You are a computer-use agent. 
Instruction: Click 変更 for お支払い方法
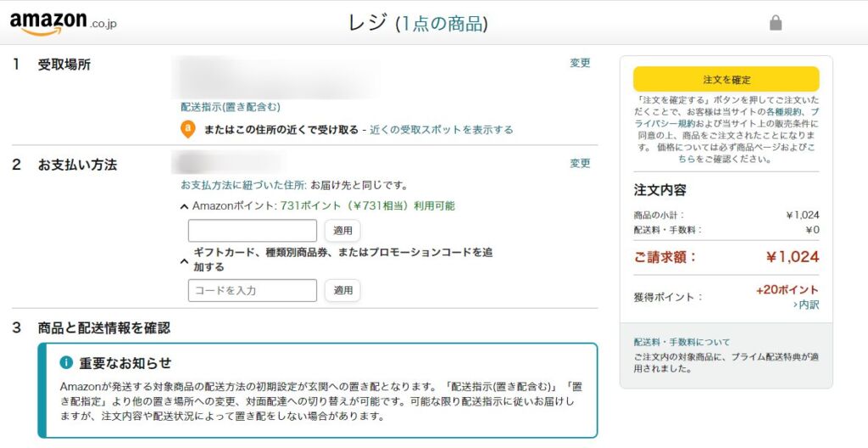[x=580, y=164]
